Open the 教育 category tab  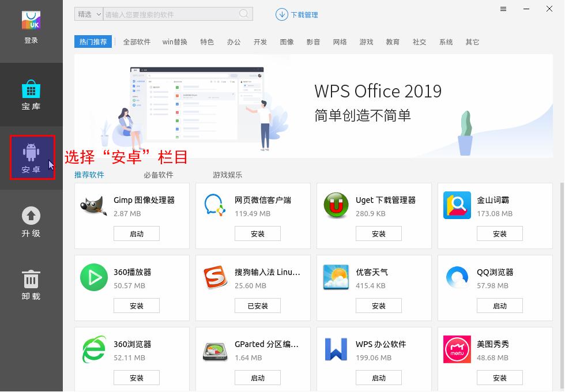click(x=393, y=42)
